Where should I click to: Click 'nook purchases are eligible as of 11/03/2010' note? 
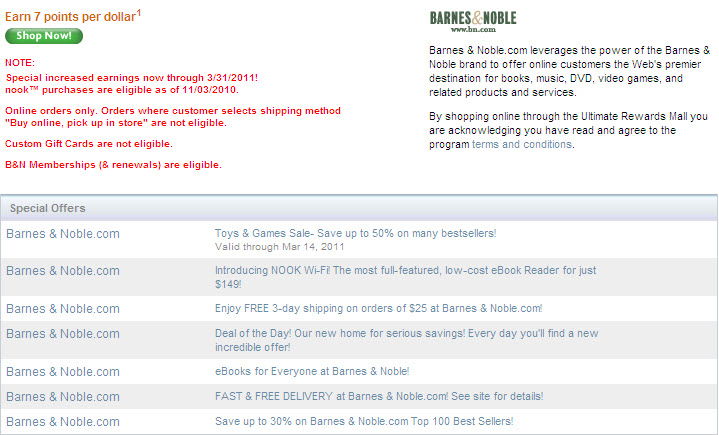pyautogui.click(x=122, y=90)
